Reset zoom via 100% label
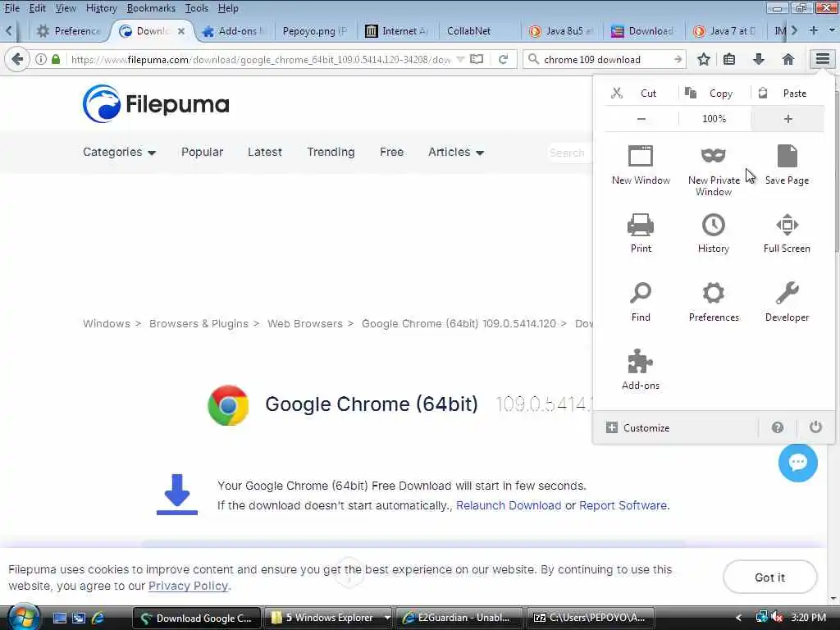The image size is (840, 630). [x=714, y=119]
